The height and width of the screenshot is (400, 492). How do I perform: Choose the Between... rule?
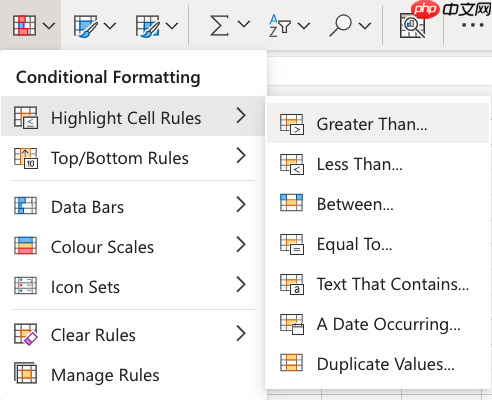[378, 204]
